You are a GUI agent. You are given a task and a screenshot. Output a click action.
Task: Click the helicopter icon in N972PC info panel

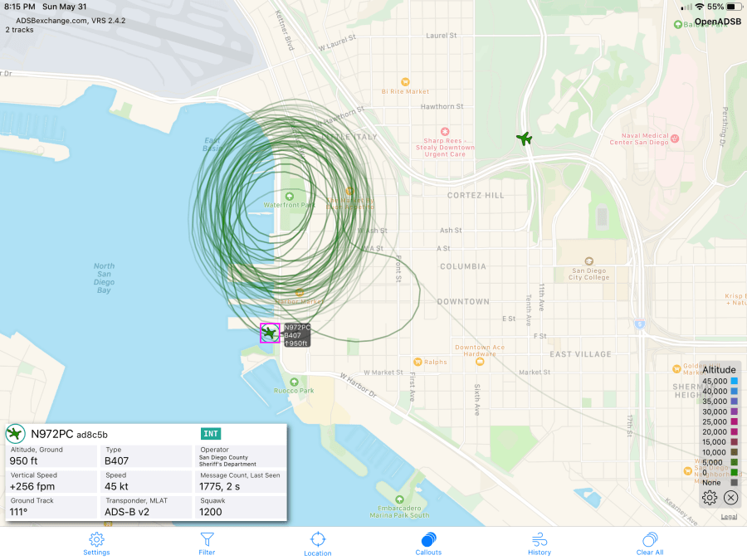pos(16,433)
